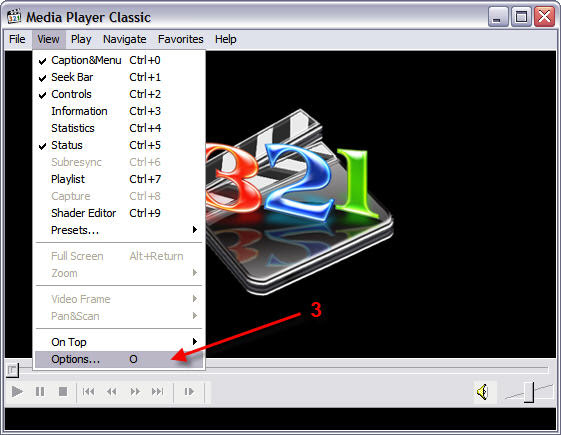Enable the Information panel entry
Screen dimensions: 561x435
119,111
